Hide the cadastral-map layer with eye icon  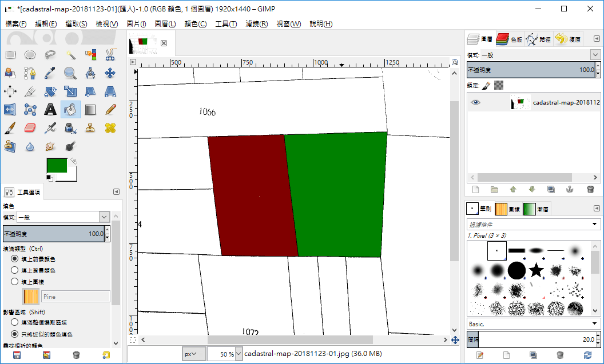476,102
